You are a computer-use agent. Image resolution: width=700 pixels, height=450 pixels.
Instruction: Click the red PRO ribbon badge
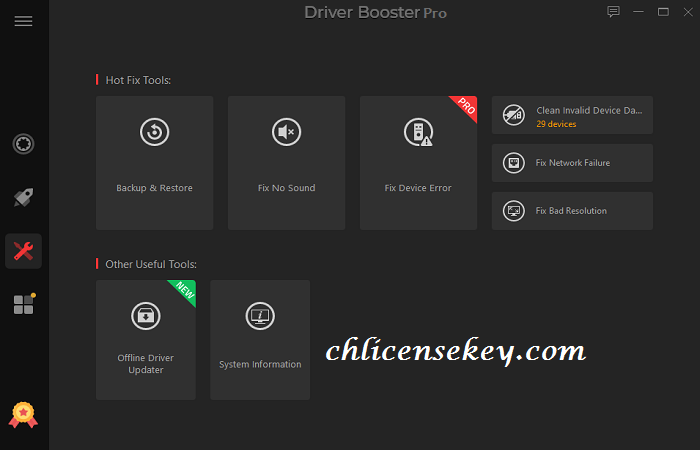pos(466,106)
